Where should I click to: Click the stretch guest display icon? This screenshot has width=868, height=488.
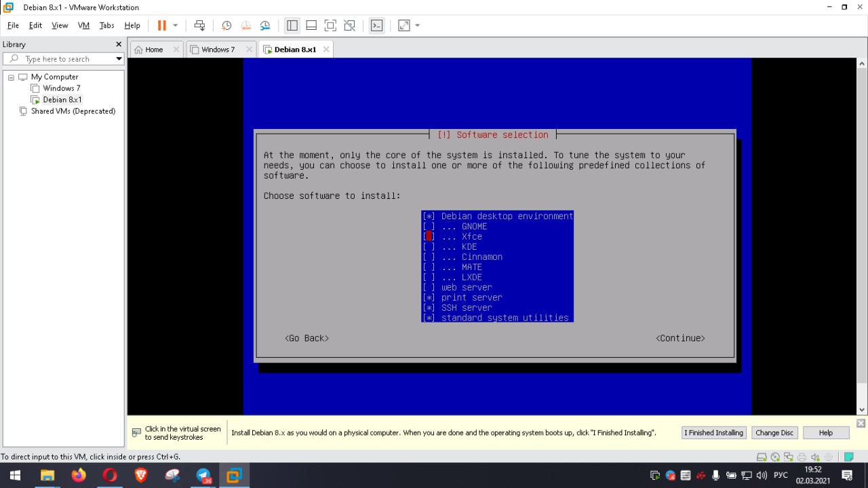tap(404, 25)
